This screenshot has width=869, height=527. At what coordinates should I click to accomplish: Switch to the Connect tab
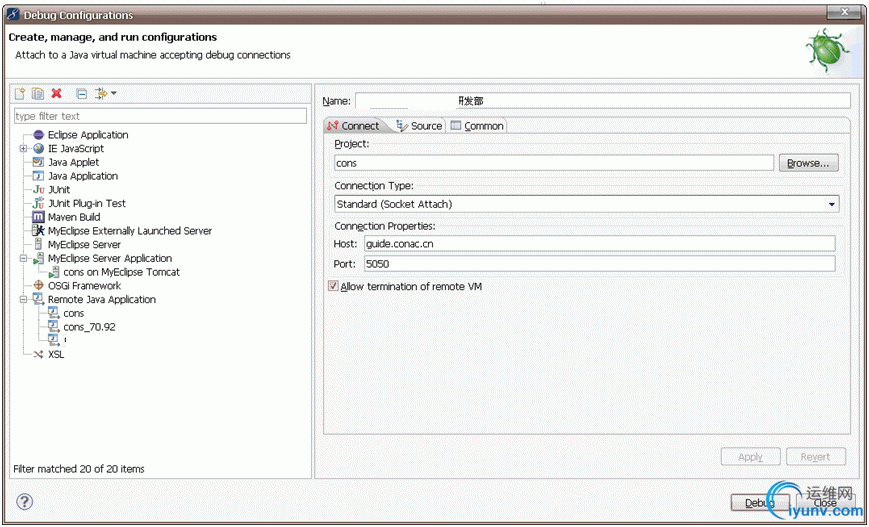pyautogui.click(x=353, y=126)
